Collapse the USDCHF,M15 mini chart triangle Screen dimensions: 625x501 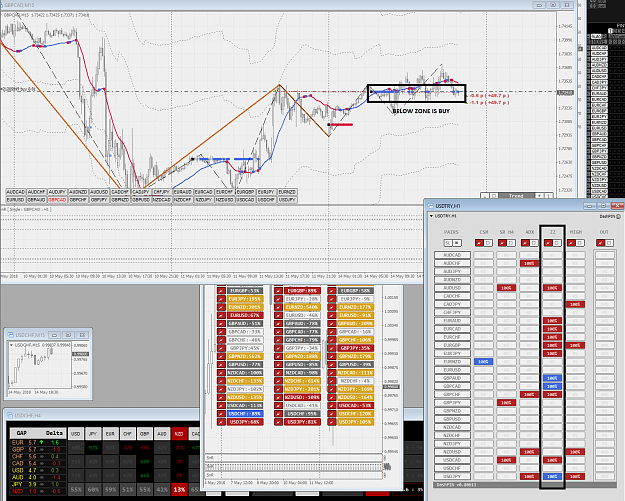tap(11, 345)
